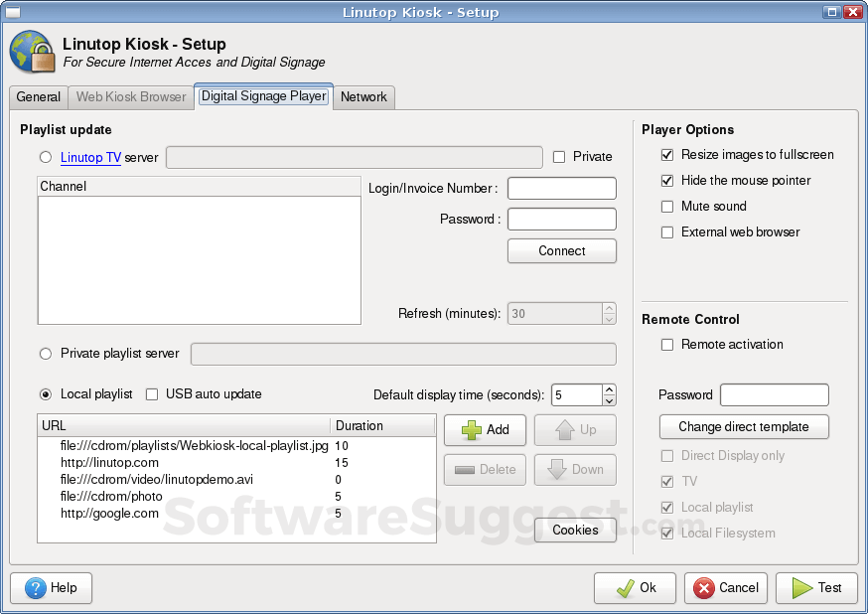Image resolution: width=868 pixels, height=614 pixels.
Task: Enable the Mute sound option
Action: (667, 206)
